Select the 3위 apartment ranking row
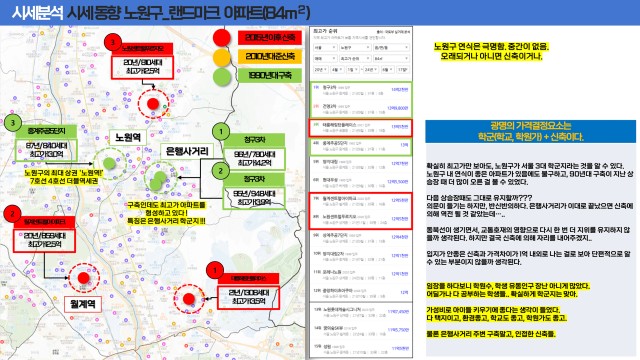 [361, 127]
